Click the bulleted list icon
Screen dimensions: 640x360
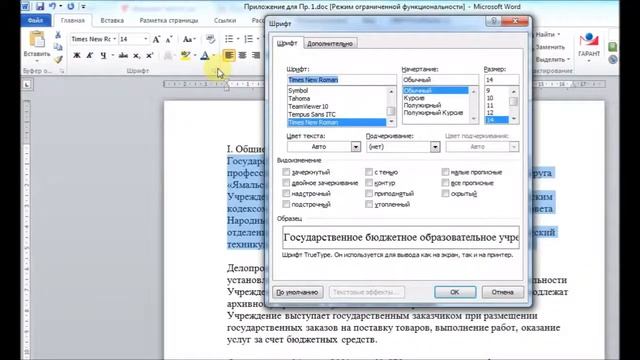pyautogui.click(x=229, y=39)
